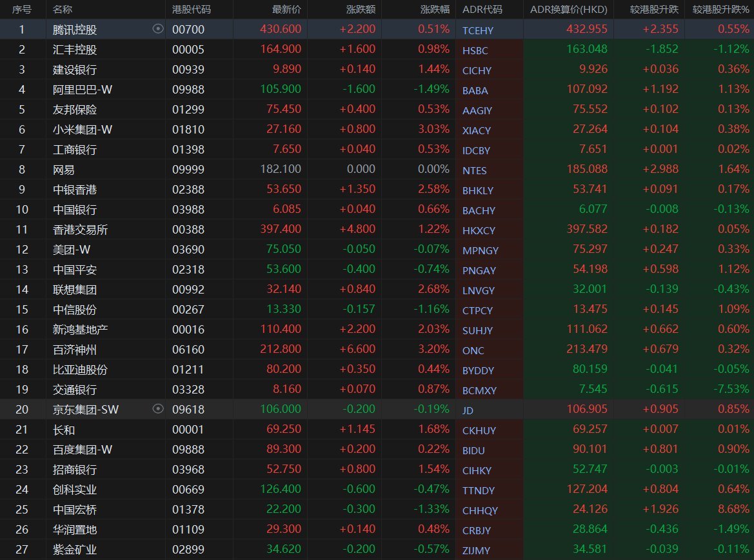Sort by 涨跌额 column header
This screenshot has width=754, height=560.
click(361, 9)
